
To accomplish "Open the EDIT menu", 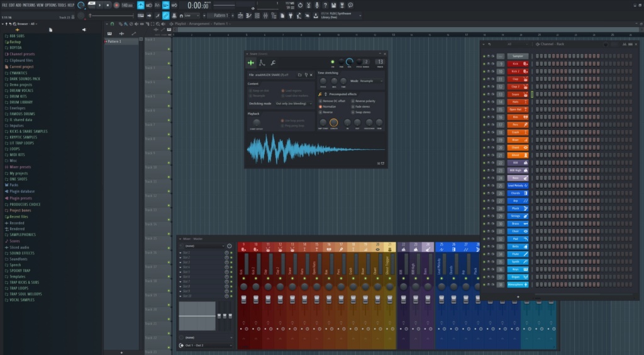I will tap(12, 5).
